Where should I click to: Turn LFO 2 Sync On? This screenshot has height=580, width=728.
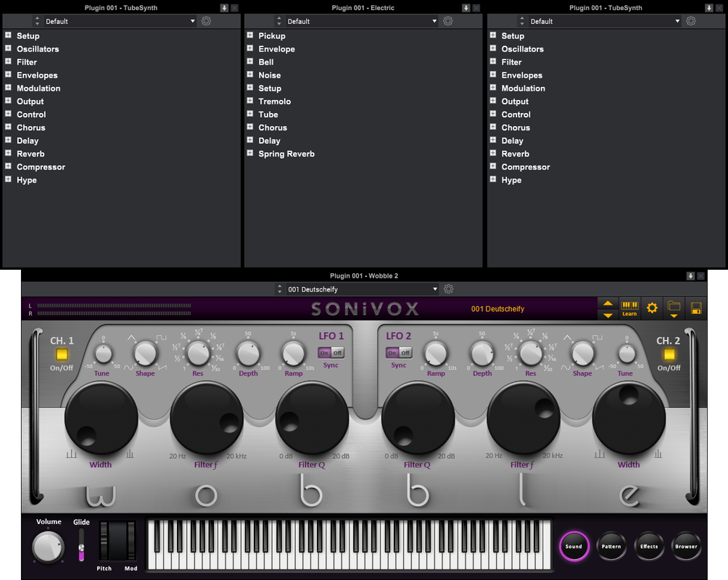[x=392, y=353]
